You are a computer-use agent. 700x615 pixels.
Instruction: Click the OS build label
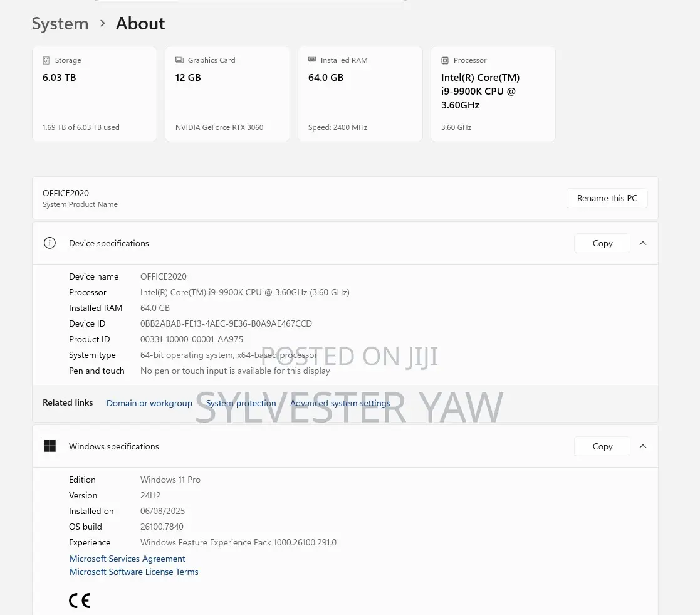coord(85,527)
